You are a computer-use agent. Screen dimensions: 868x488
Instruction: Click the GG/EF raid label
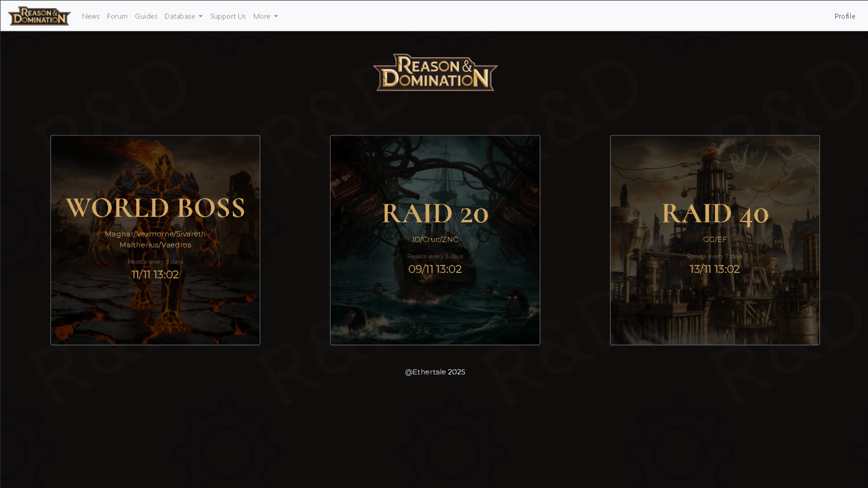click(x=714, y=239)
